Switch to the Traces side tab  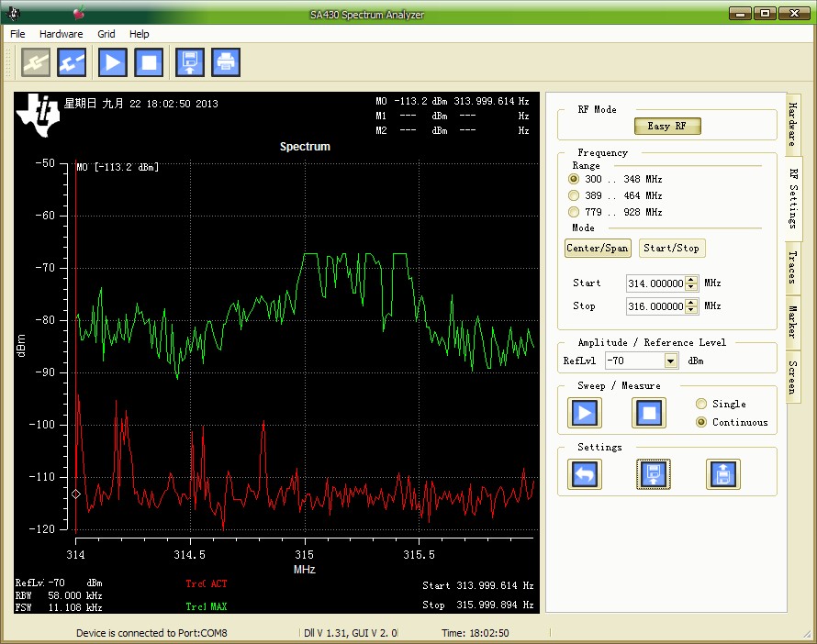coord(792,267)
